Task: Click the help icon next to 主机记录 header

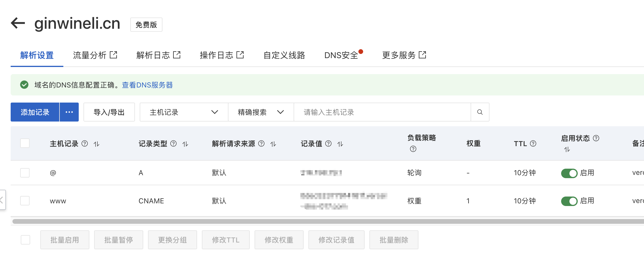Action: [85, 144]
